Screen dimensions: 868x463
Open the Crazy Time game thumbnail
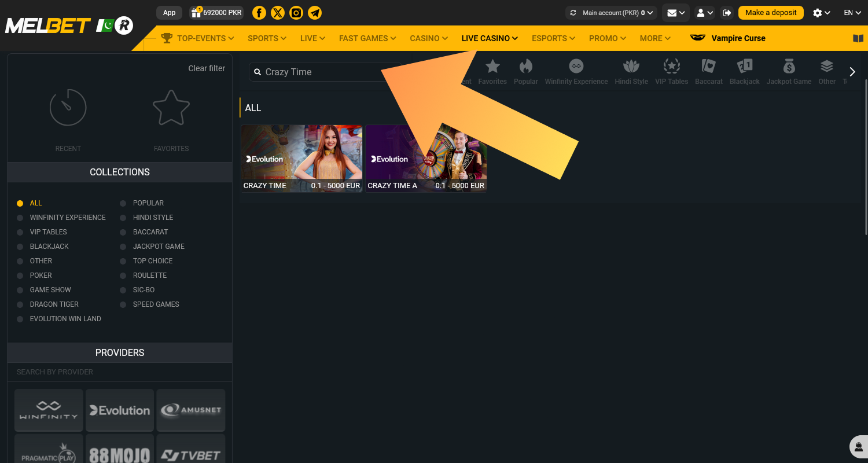301,153
